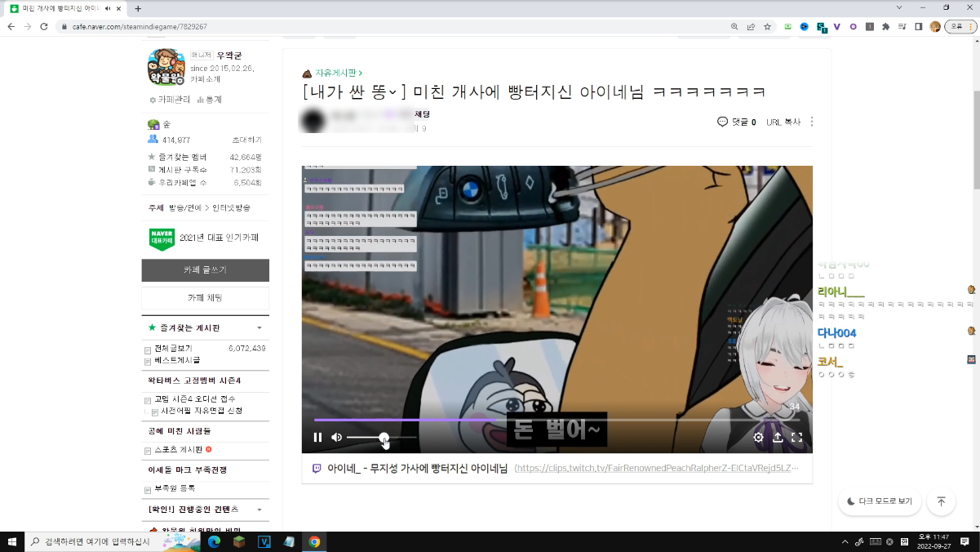Click the tree grade icon beside 숲
The width and height of the screenshot is (980, 552).
pyautogui.click(x=153, y=124)
